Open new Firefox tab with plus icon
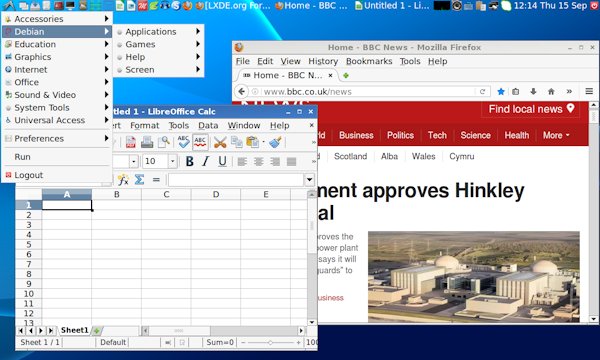The width and height of the screenshot is (600, 360). pyautogui.click(x=346, y=75)
